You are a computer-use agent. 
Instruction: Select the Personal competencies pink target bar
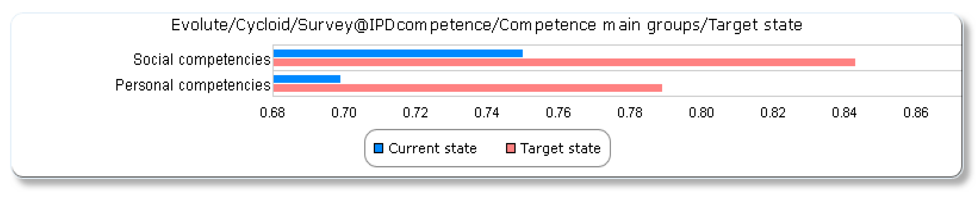click(468, 88)
